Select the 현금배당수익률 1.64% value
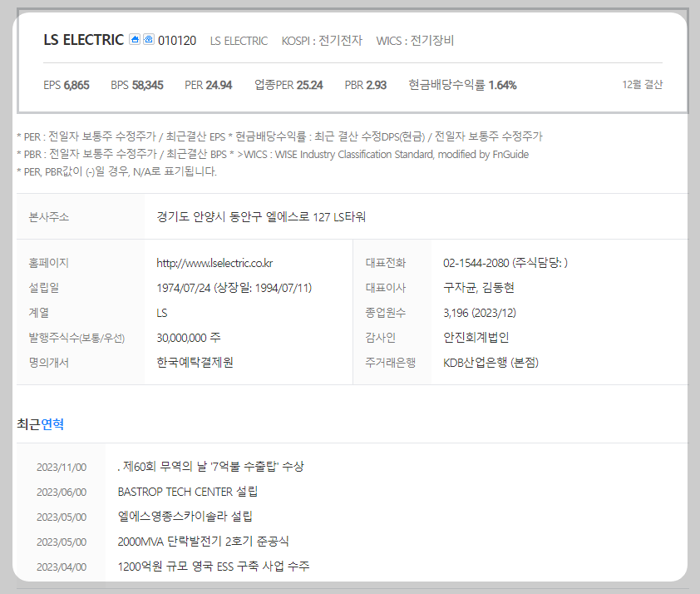Image resolution: width=700 pixels, height=594 pixels. coord(462,85)
